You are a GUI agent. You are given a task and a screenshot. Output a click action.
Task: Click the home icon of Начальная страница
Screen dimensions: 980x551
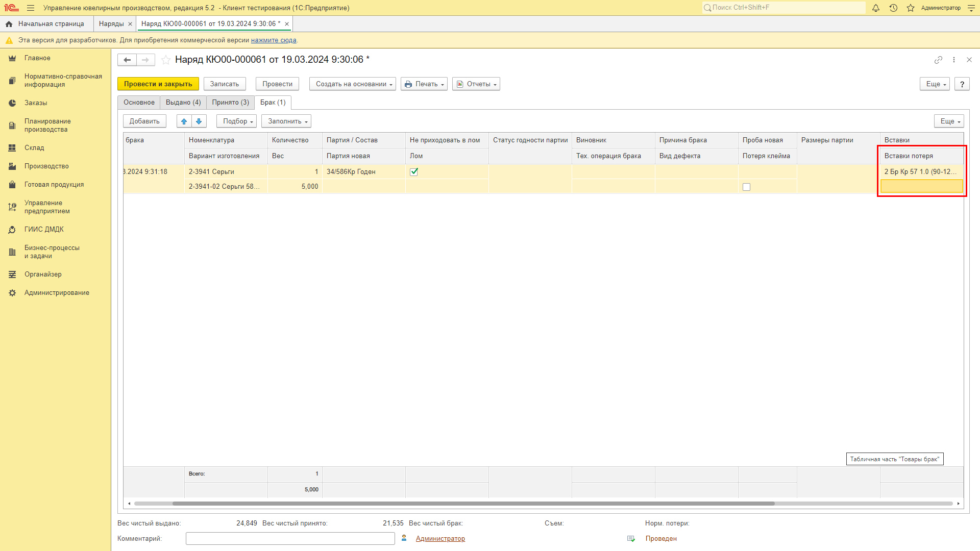pyautogui.click(x=9, y=24)
